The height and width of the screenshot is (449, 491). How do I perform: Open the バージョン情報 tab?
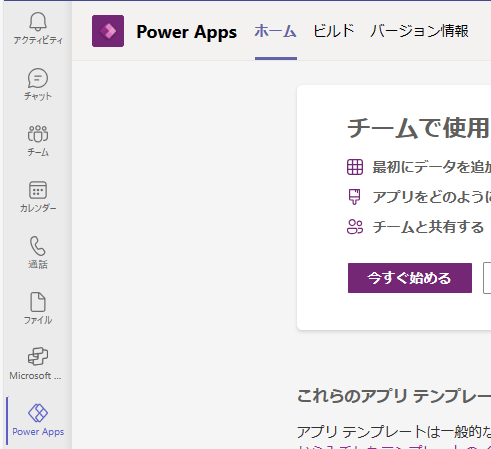[x=419, y=31]
